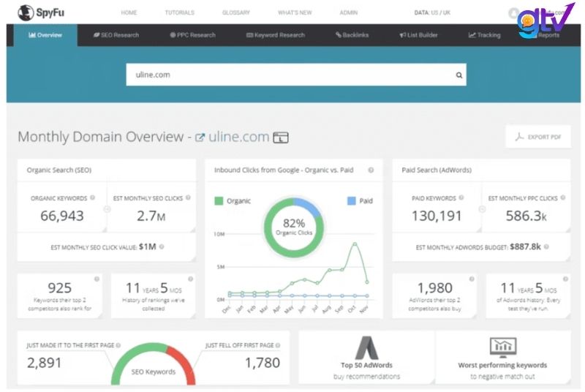The height and width of the screenshot is (392, 585).
Task: Toggle the Paid legend series
Action: [359, 200]
